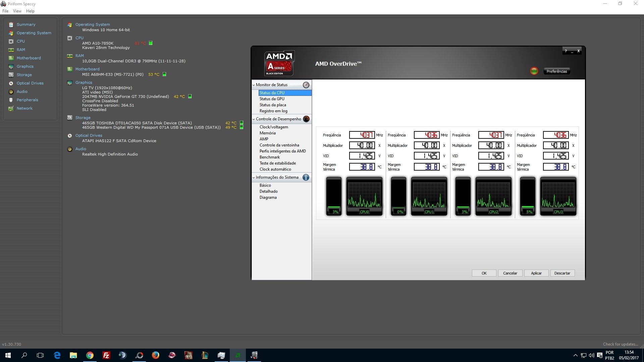This screenshot has height=362, width=644.
Task: Click the OverDrive help question mark button
Action: 566,51
